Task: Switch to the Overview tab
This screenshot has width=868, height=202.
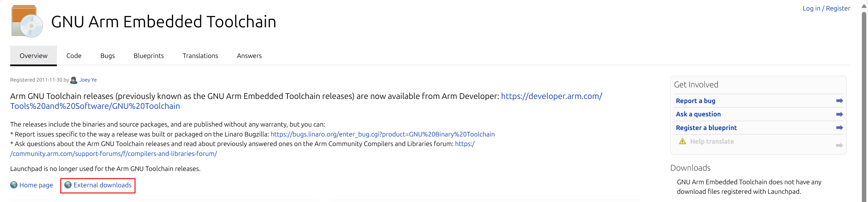Action: [33, 56]
